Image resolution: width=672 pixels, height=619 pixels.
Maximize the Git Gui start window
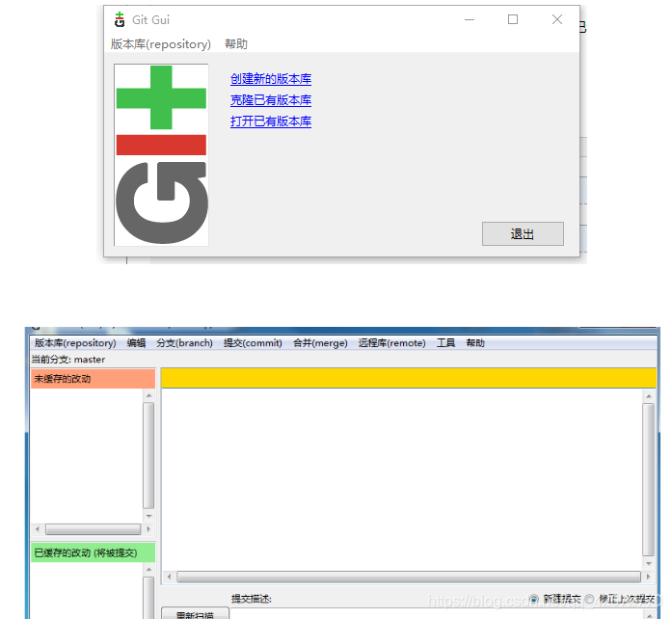point(513,19)
